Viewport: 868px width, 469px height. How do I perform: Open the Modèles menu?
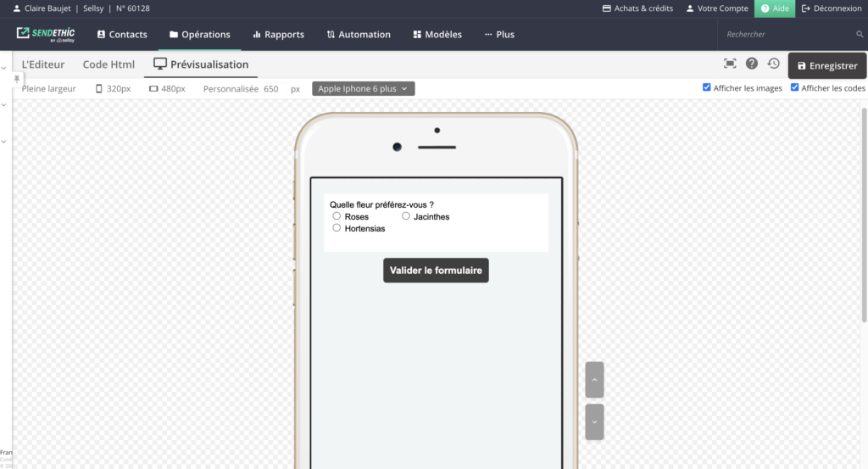point(437,34)
